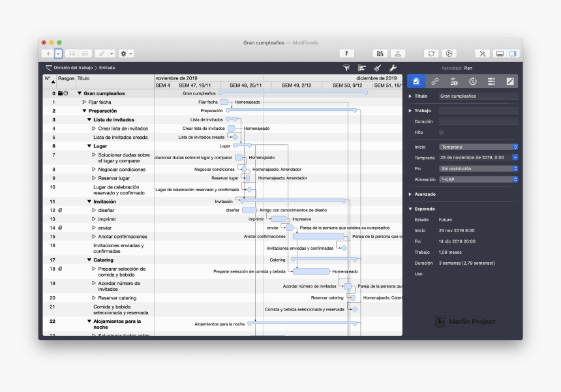
Task: Expand the Título inspector section
Action: 410,97
